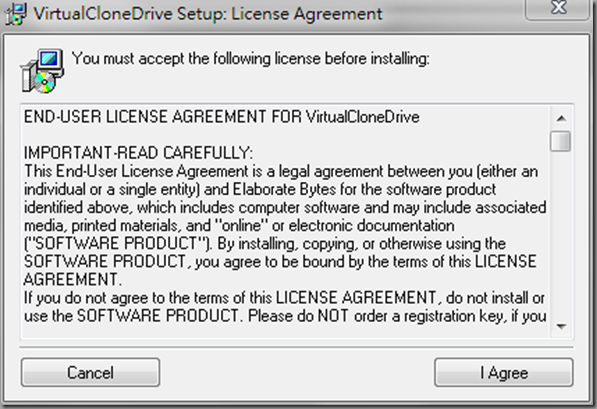Click the 'IMPORTANT-READ CAREFULLY:' line
Screen dimensions: 597x409
pos(138,153)
